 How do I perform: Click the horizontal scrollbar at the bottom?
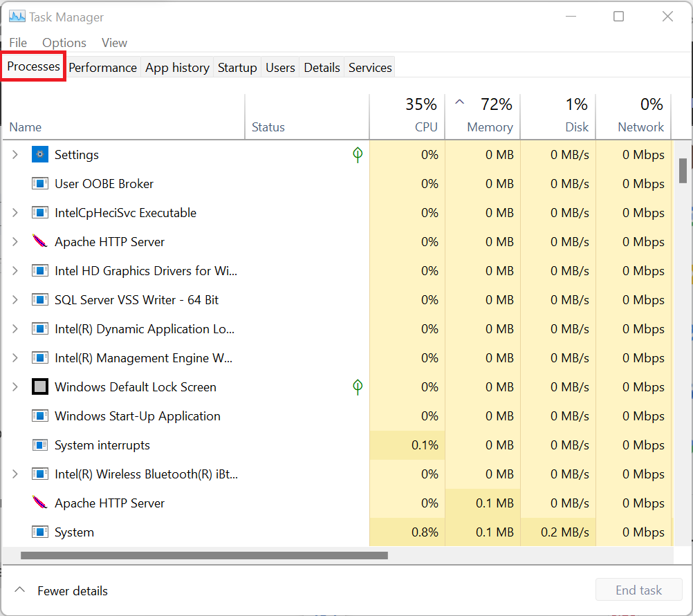click(204, 555)
